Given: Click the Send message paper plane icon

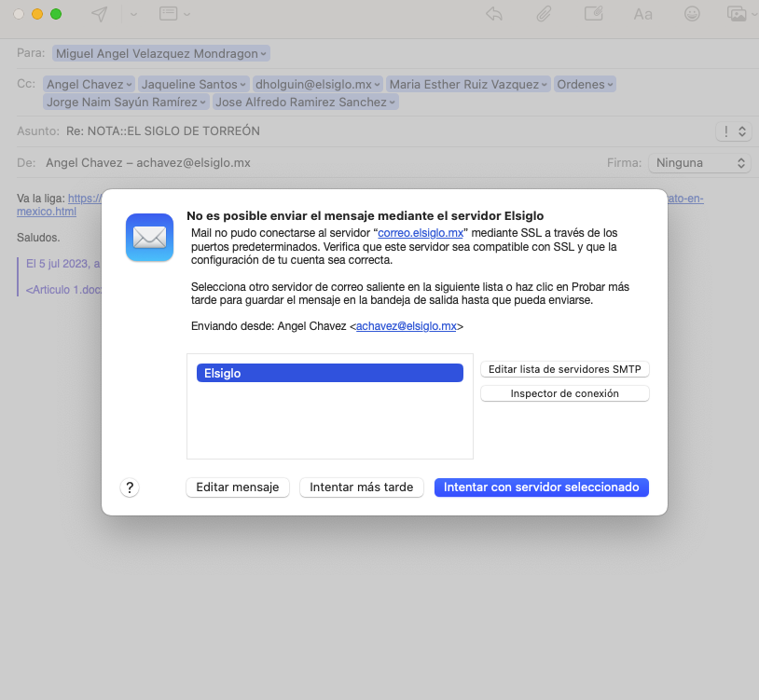Looking at the screenshot, I should (100, 14).
